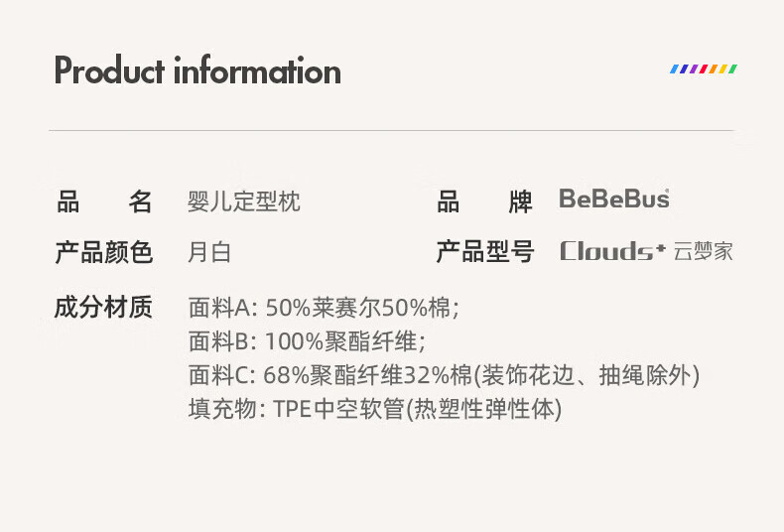This screenshot has width=784, height=532.
Task: Select the 成分材质 label
Action: click(104, 308)
